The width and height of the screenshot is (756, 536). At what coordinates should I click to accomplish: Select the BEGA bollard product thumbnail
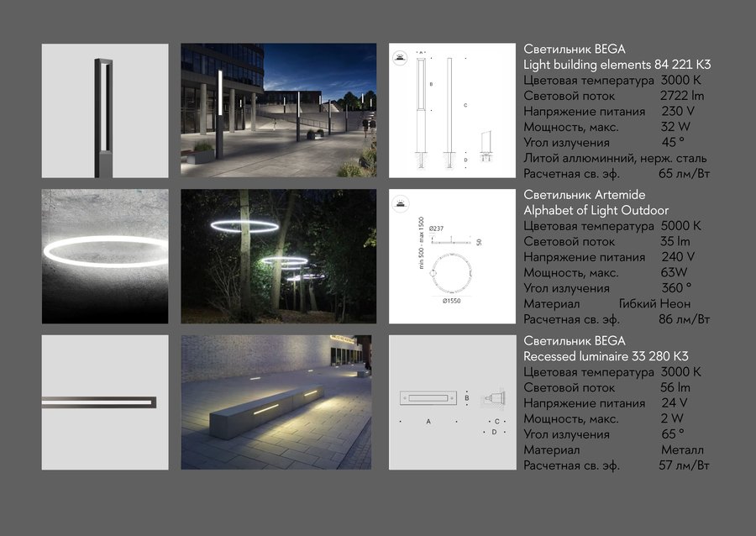(105, 111)
